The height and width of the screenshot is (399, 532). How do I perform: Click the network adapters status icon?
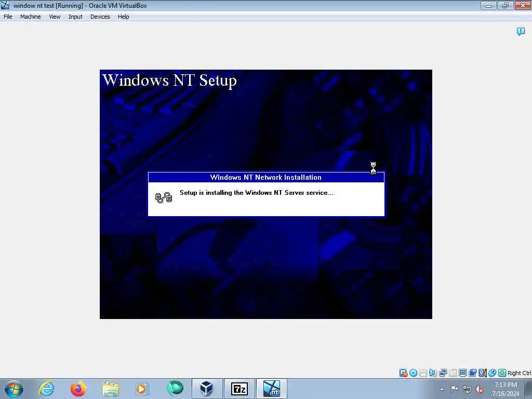443,373
